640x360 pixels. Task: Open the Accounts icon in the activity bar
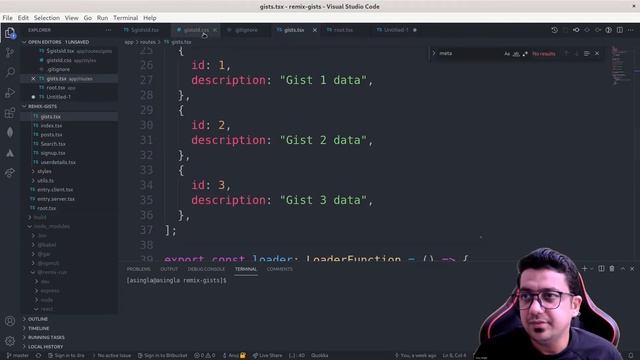pos(10,321)
